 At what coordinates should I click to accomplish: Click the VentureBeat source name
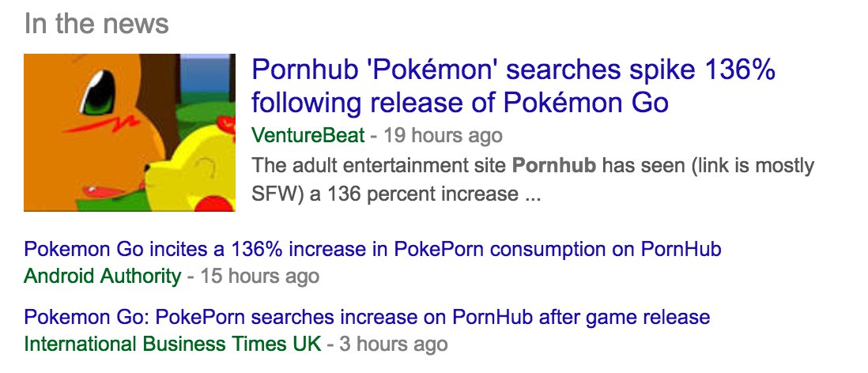tap(308, 136)
